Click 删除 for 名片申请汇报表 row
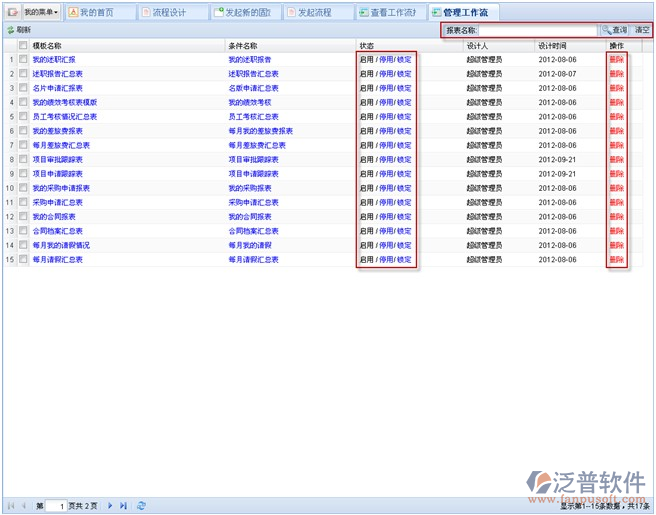Screen dimensions: 656x515 tap(616, 88)
